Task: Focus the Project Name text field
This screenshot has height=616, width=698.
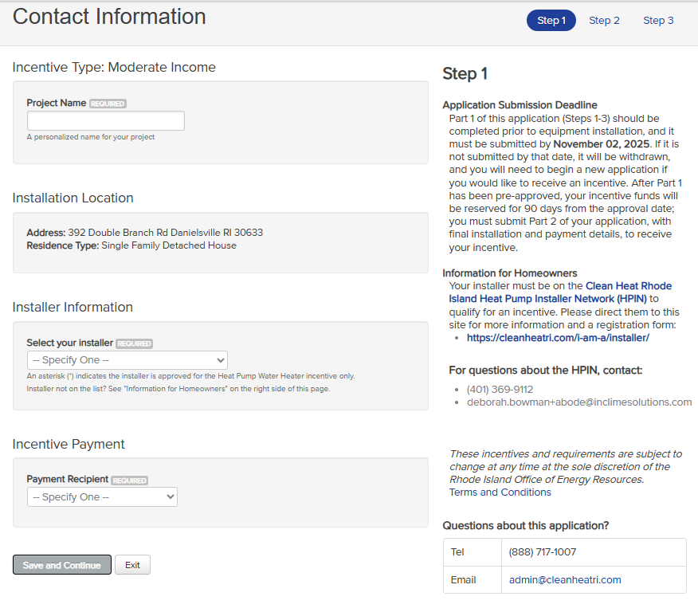Action: [106, 121]
